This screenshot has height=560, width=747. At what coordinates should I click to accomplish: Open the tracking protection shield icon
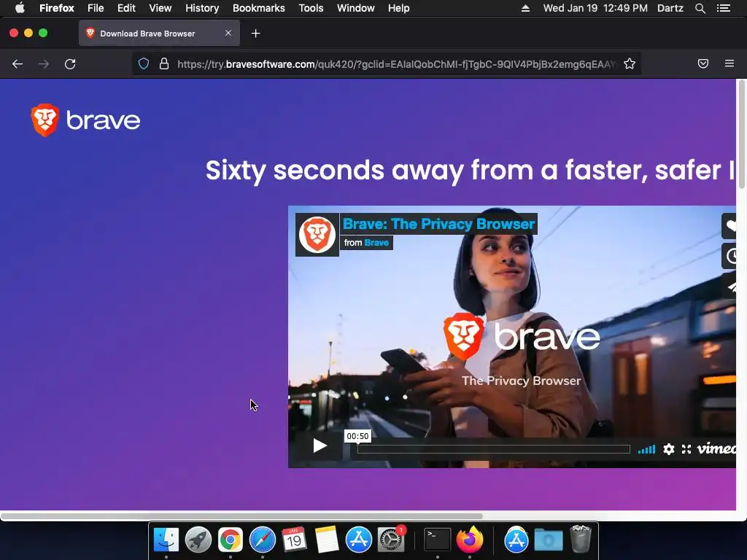tap(144, 64)
